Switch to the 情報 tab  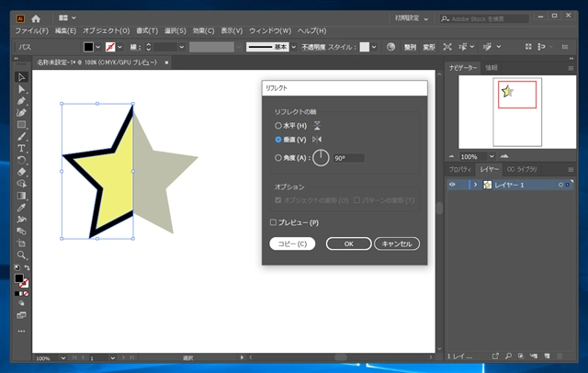pyautogui.click(x=491, y=68)
